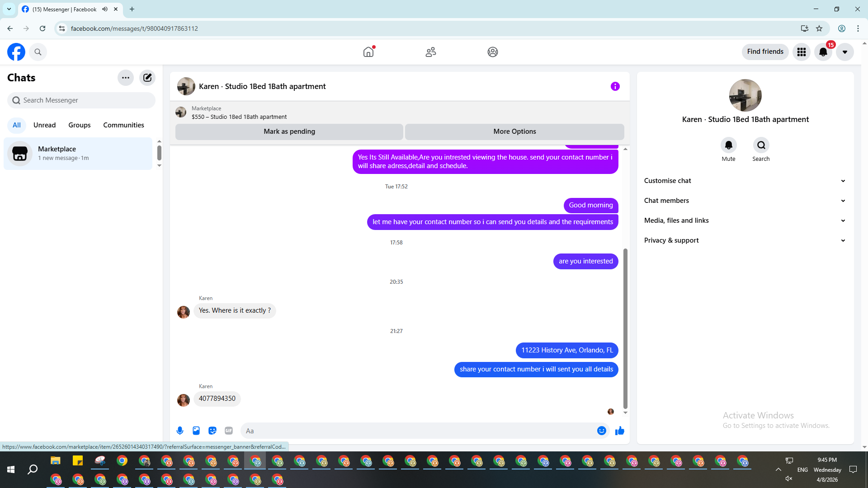Click the Mark as pending button
The height and width of the screenshot is (488, 868).
[289, 131]
